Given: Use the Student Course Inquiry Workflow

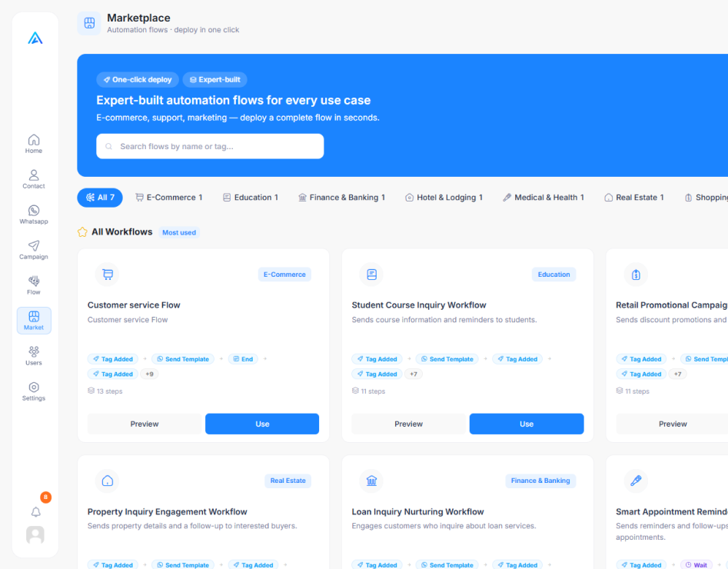Looking at the screenshot, I should (527, 424).
